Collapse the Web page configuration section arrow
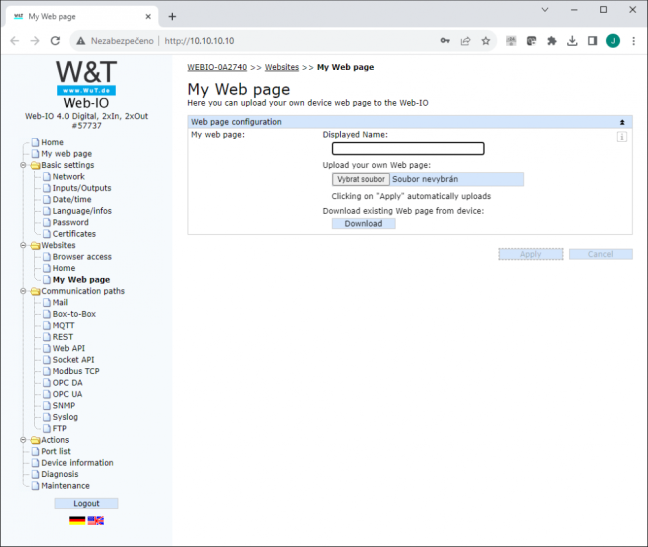 pyautogui.click(x=622, y=122)
